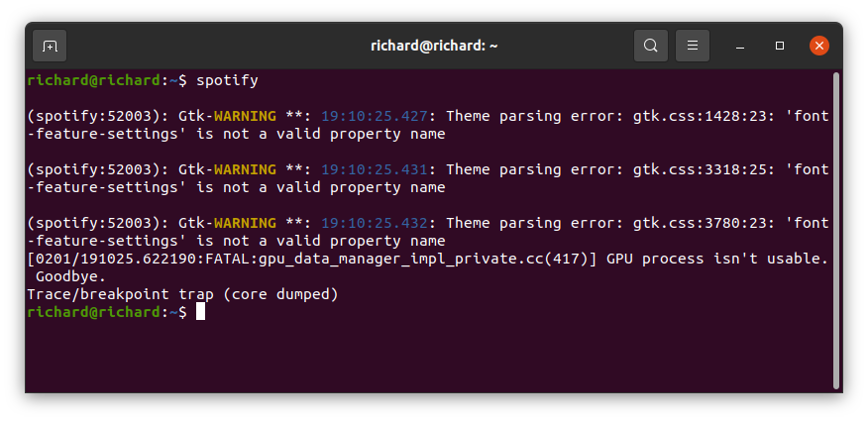Maximize the terminal window
This screenshot has height=421, width=868.
780,46
